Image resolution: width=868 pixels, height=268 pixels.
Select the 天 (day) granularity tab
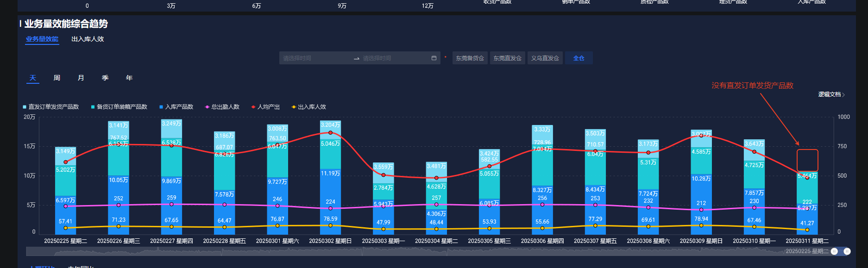[32, 78]
